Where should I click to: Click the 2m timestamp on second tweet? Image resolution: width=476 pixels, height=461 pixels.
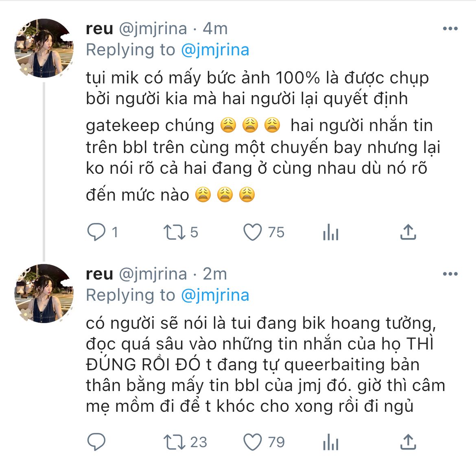click(x=215, y=274)
